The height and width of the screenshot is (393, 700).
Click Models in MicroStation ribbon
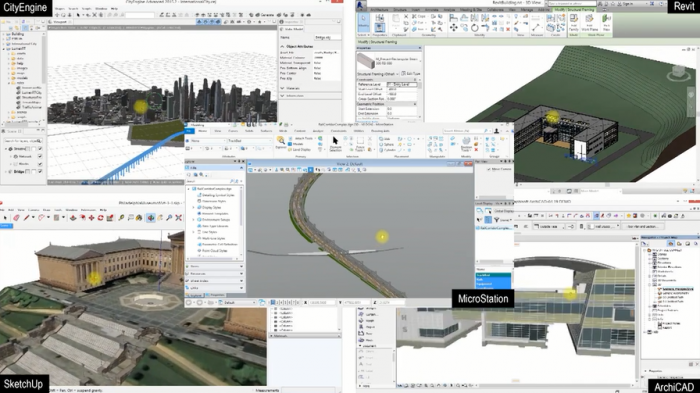point(296,144)
